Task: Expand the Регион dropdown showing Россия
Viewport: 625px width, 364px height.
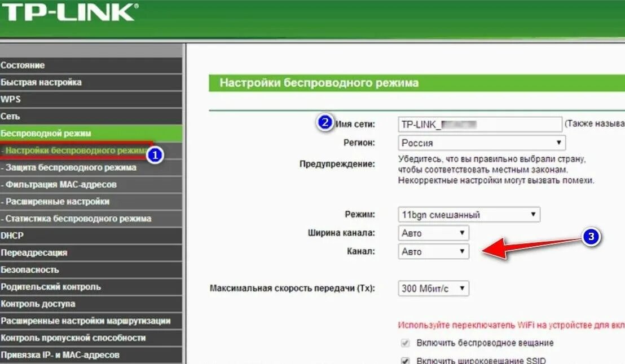Action: (482, 143)
